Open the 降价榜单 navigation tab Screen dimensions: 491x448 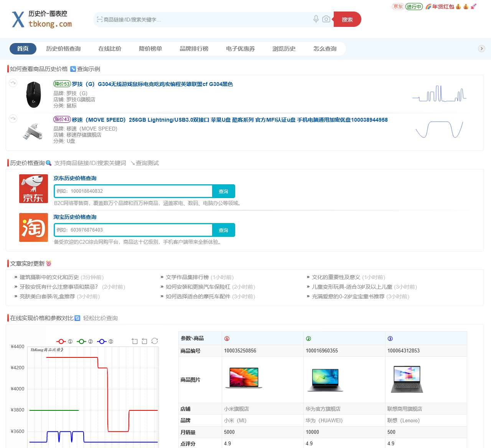pos(150,48)
